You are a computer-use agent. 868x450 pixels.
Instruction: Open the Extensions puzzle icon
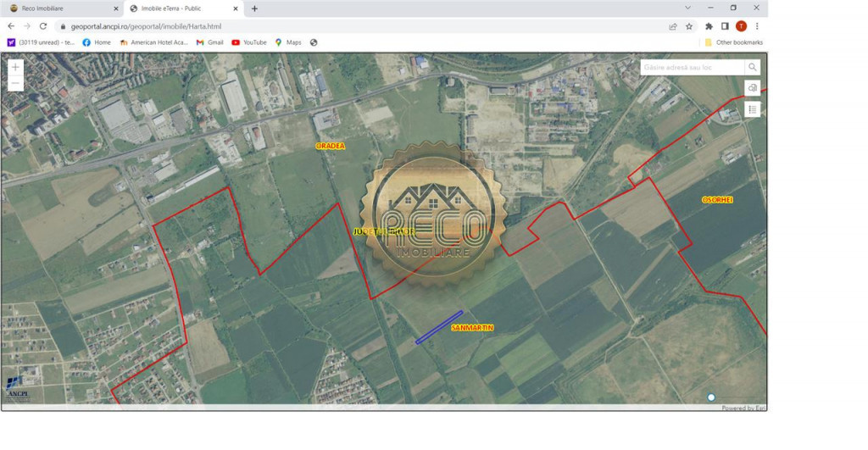(x=709, y=26)
